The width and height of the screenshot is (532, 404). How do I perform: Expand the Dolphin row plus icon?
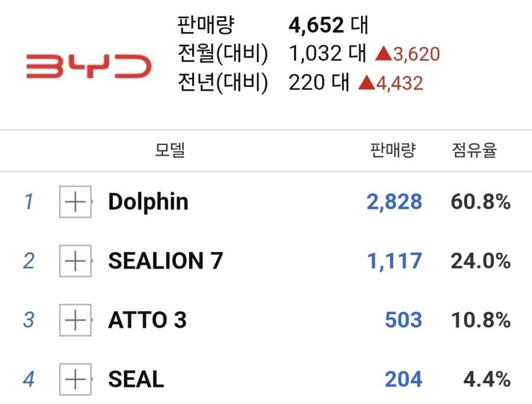75,202
